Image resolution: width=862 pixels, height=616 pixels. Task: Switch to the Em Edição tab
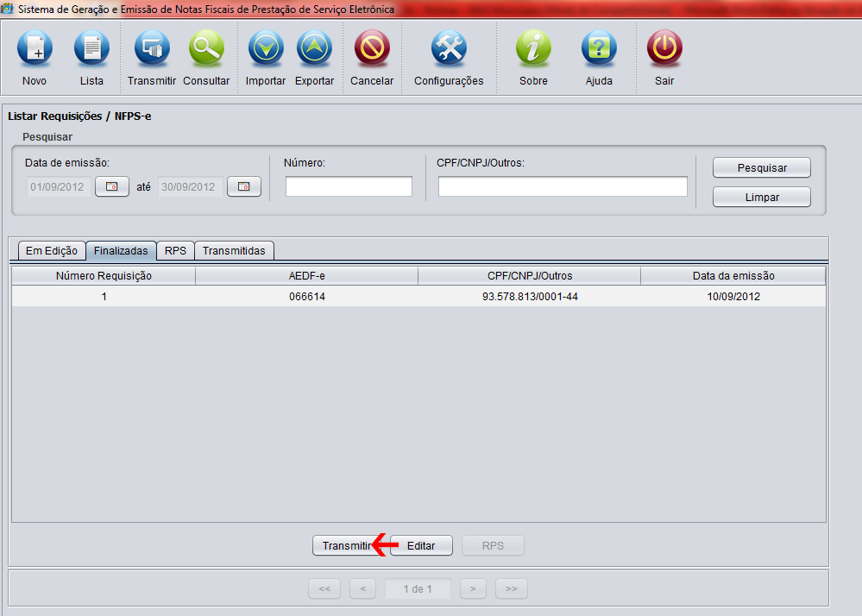pyautogui.click(x=52, y=250)
